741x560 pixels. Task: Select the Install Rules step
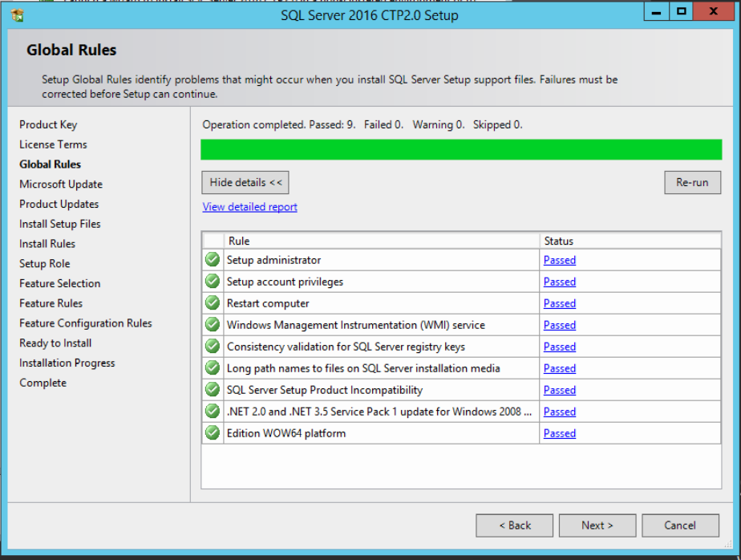47,244
